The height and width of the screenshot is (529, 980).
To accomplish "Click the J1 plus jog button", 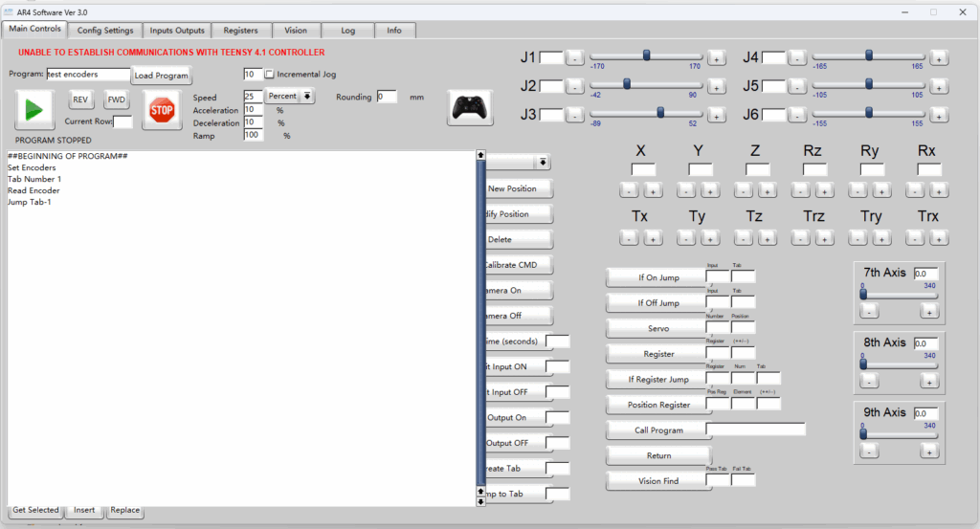I will click(x=717, y=58).
